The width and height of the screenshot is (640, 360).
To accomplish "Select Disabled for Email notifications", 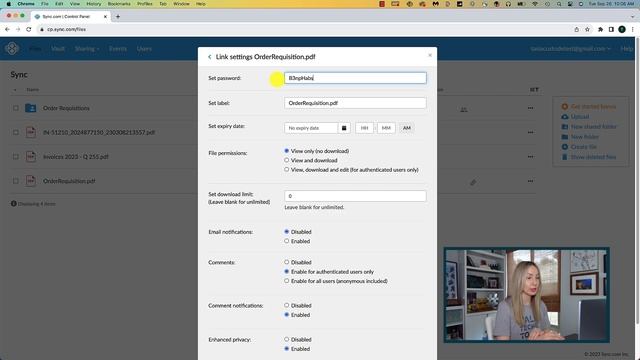I will pos(287,231).
